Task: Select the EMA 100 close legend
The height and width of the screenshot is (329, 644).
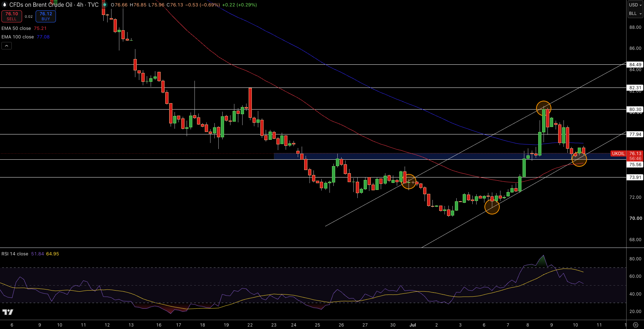Action: pyautogui.click(x=17, y=37)
